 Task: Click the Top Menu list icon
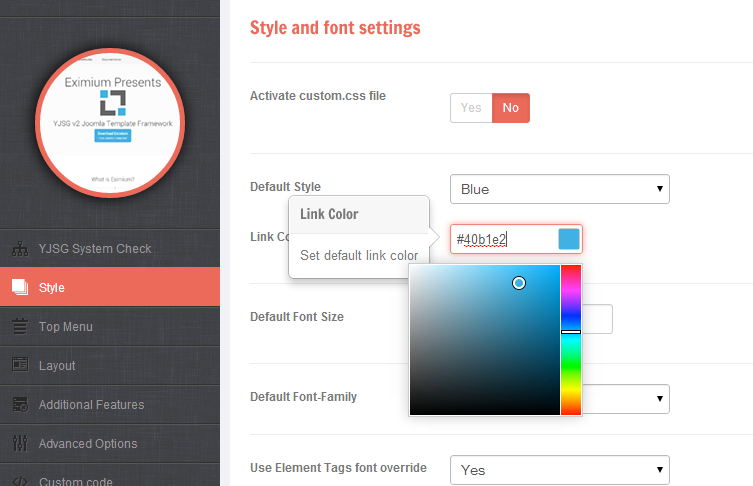[20, 326]
